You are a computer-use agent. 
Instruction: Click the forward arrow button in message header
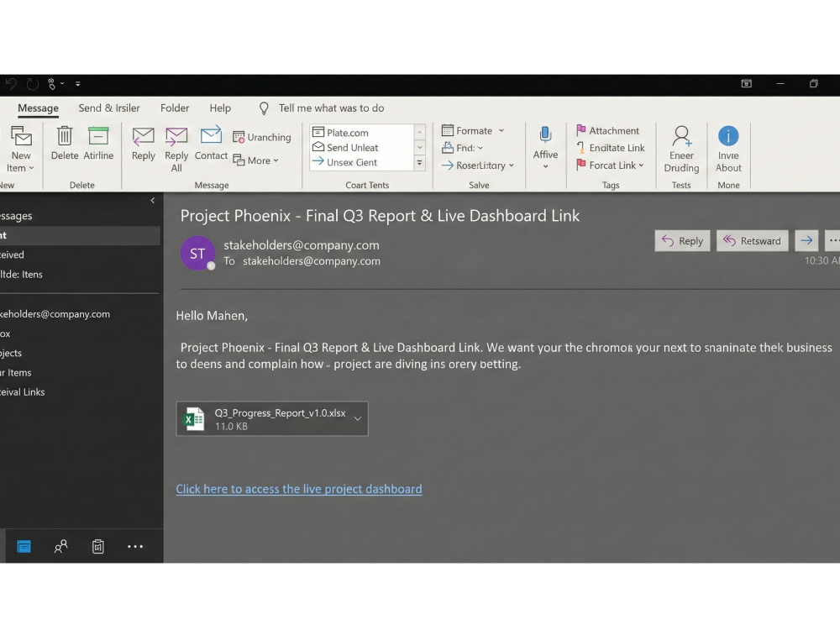806,241
